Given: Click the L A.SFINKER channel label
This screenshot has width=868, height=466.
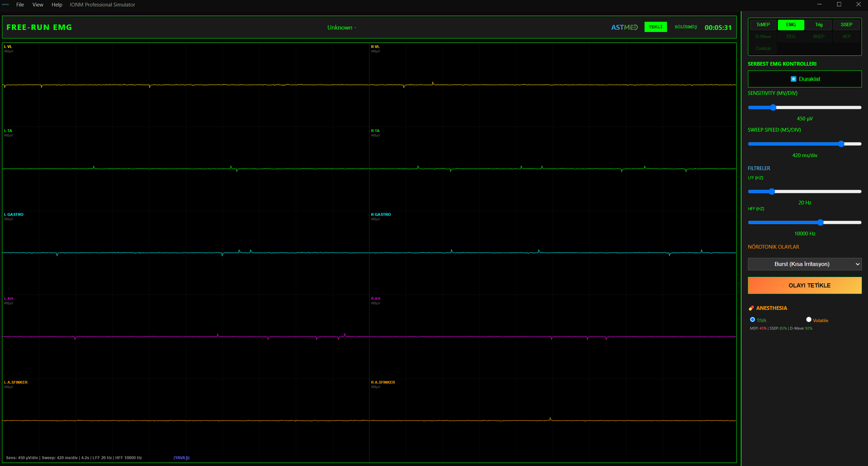Looking at the screenshot, I should pos(16,382).
